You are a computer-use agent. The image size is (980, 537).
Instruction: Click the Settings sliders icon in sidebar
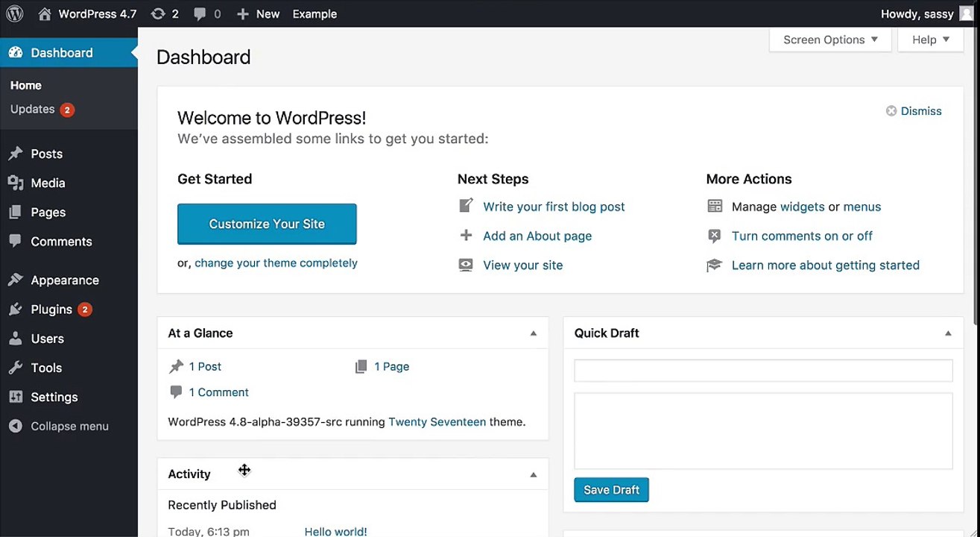click(16, 397)
